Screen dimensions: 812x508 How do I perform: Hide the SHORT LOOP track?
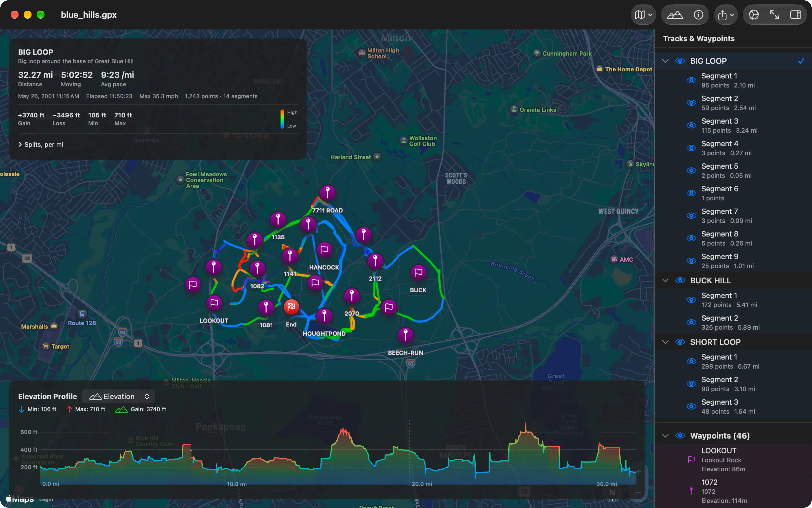pos(680,342)
